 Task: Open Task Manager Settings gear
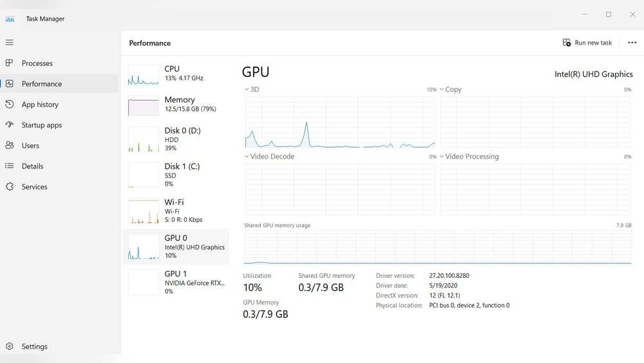[10, 346]
